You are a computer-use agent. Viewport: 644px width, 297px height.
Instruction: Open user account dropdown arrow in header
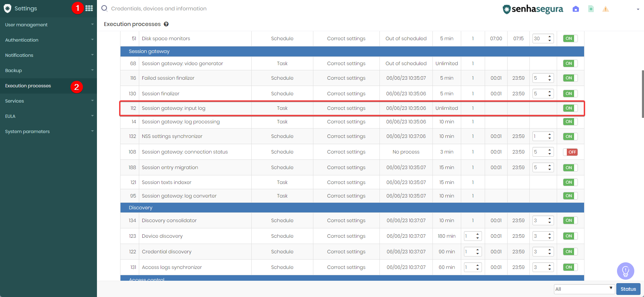(638, 9)
